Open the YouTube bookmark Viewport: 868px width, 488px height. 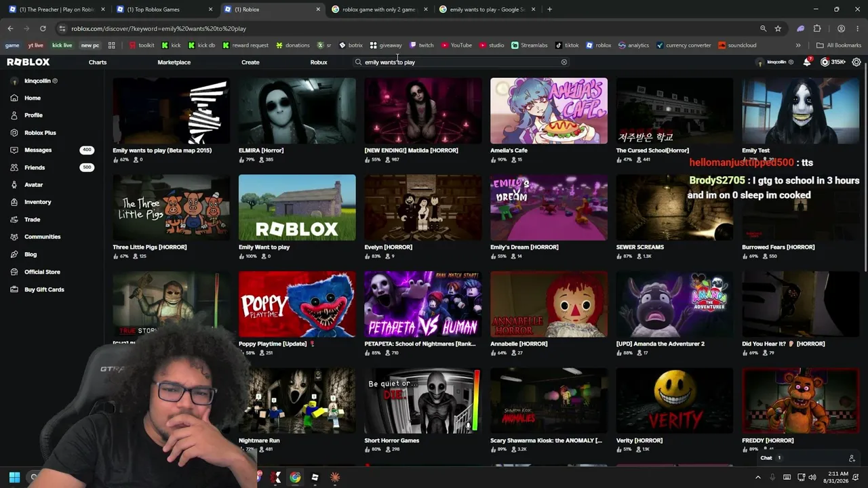[x=456, y=45]
